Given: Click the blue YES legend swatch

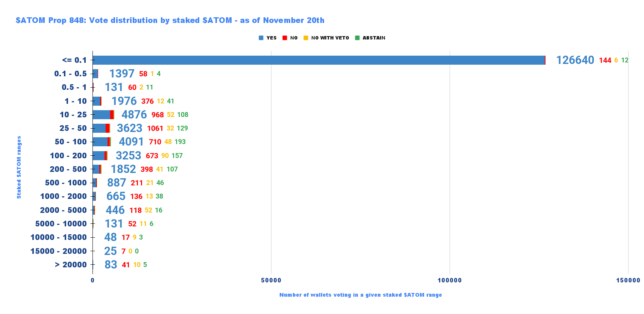Looking at the screenshot, I should coord(261,38).
